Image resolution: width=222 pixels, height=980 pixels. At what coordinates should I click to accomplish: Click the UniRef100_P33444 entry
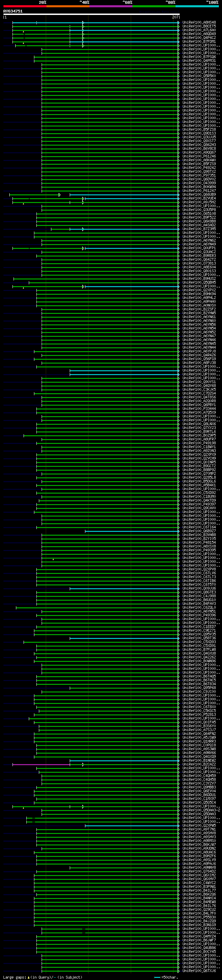coord(199,408)
